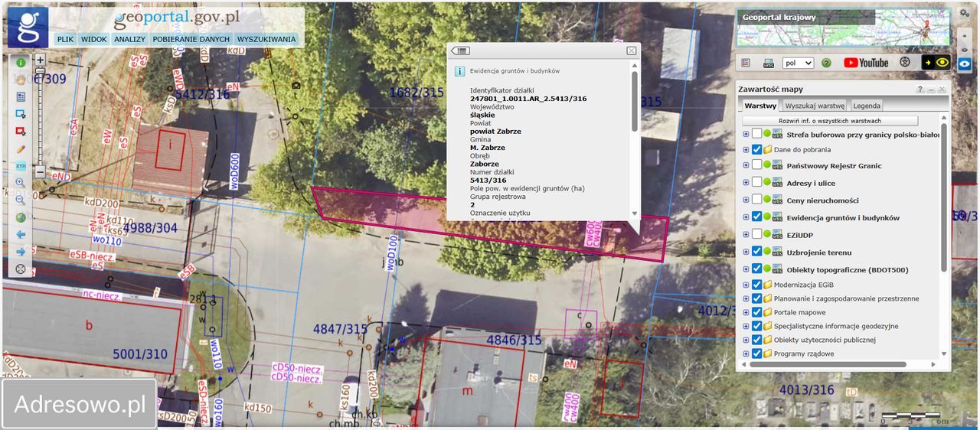Enable Strefa buforowa layer checkbox
The height and width of the screenshot is (430, 980).
(757, 134)
